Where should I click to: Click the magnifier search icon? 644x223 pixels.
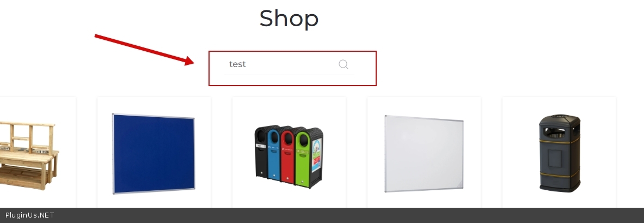[344, 64]
